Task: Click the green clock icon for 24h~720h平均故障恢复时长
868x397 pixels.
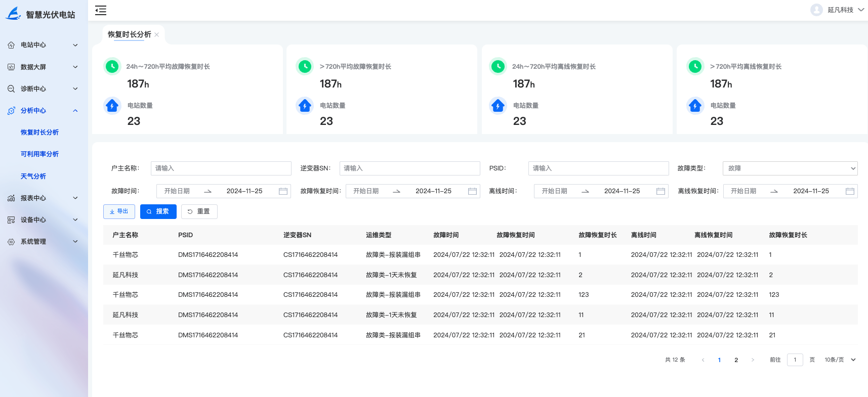Action: pos(112,66)
